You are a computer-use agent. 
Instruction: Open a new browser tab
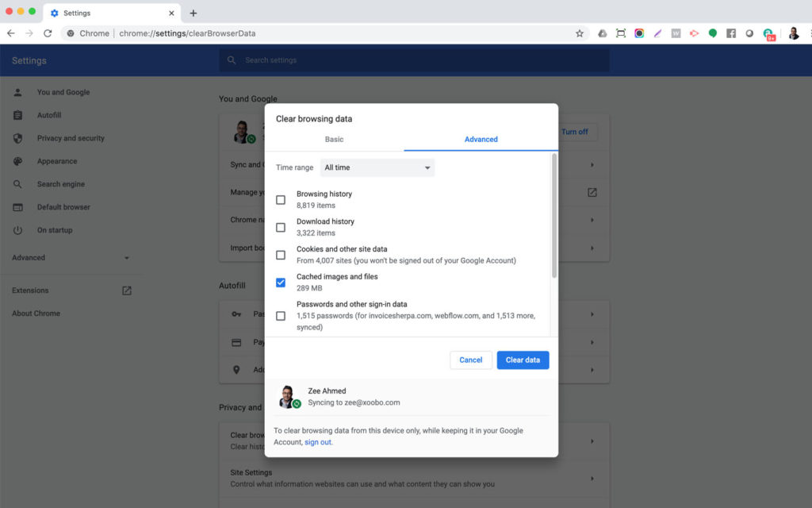click(193, 13)
